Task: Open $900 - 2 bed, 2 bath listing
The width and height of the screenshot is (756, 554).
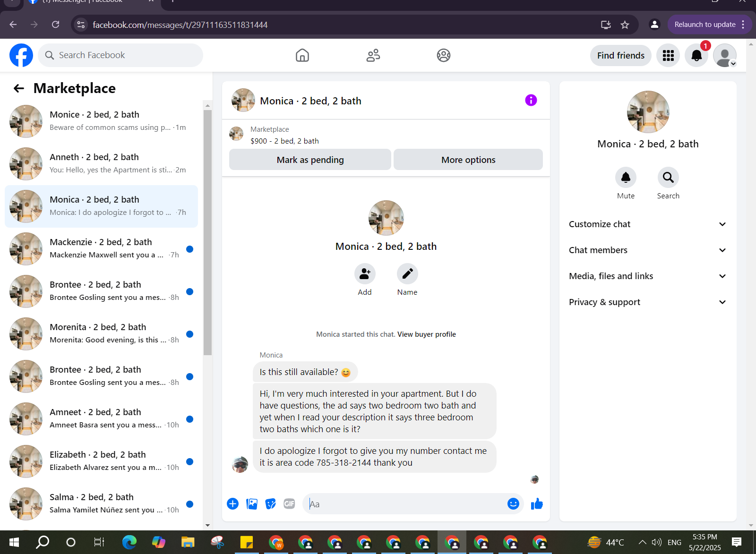Action: pos(284,141)
